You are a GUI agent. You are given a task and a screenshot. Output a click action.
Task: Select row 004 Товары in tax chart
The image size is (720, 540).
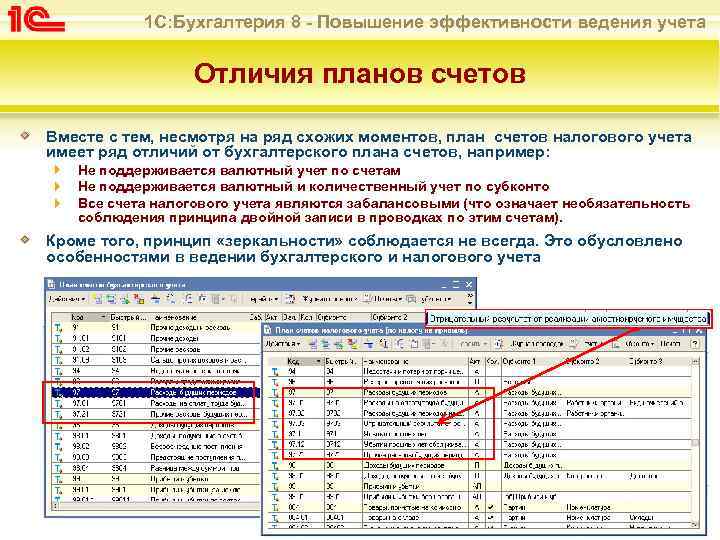[480, 507]
